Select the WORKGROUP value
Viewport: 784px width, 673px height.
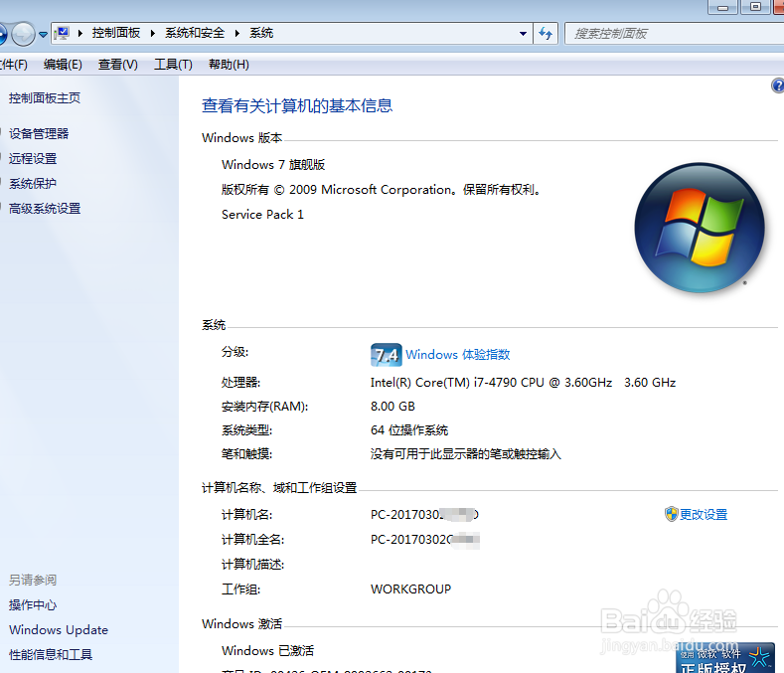410,589
